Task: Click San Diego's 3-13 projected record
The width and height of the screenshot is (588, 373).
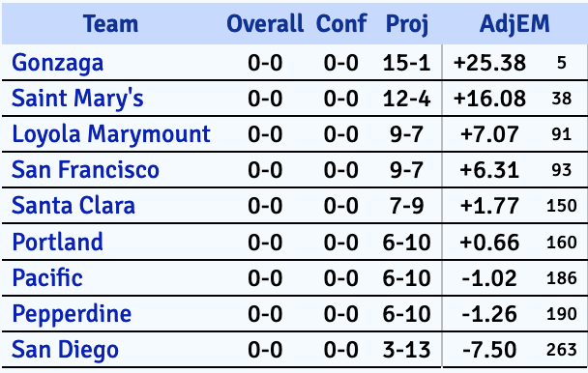Action: coord(406,350)
